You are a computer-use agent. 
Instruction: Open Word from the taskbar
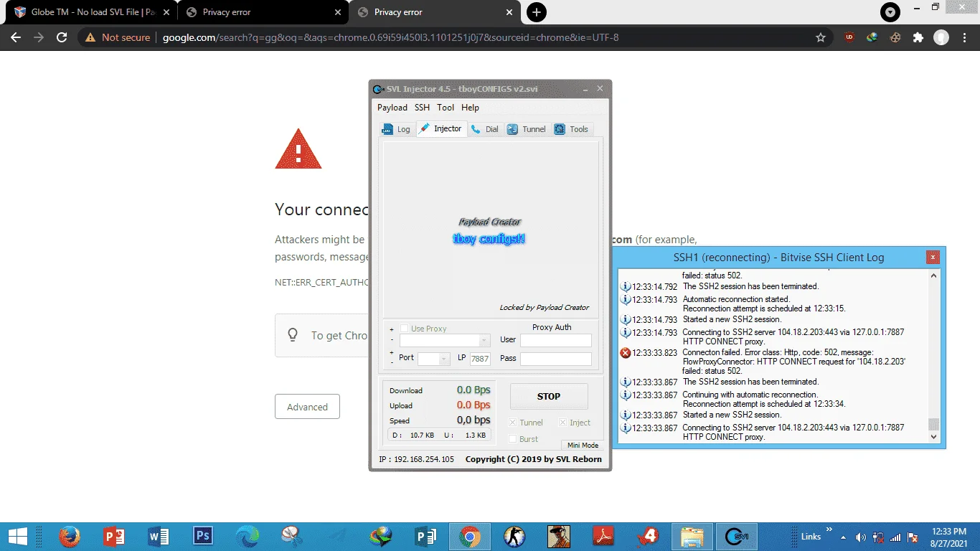158,537
